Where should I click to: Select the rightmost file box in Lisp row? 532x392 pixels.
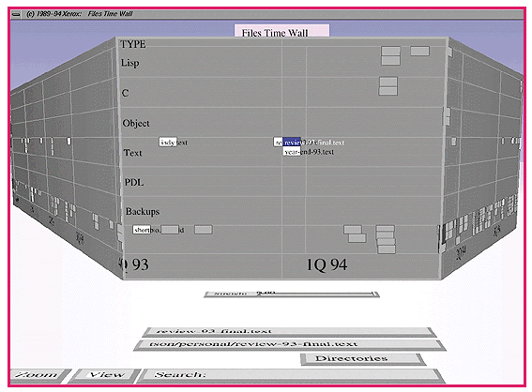pos(419,51)
